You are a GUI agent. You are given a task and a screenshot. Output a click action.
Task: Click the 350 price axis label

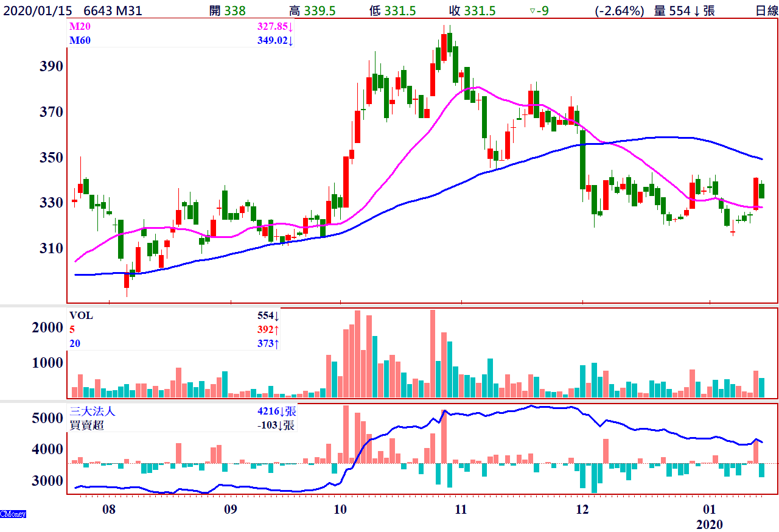click(52, 158)
